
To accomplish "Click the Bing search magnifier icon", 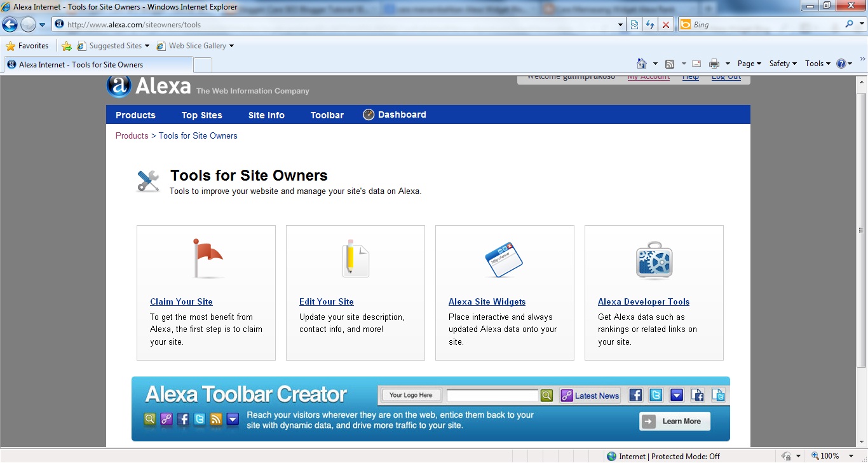I will tap(850, 24).
